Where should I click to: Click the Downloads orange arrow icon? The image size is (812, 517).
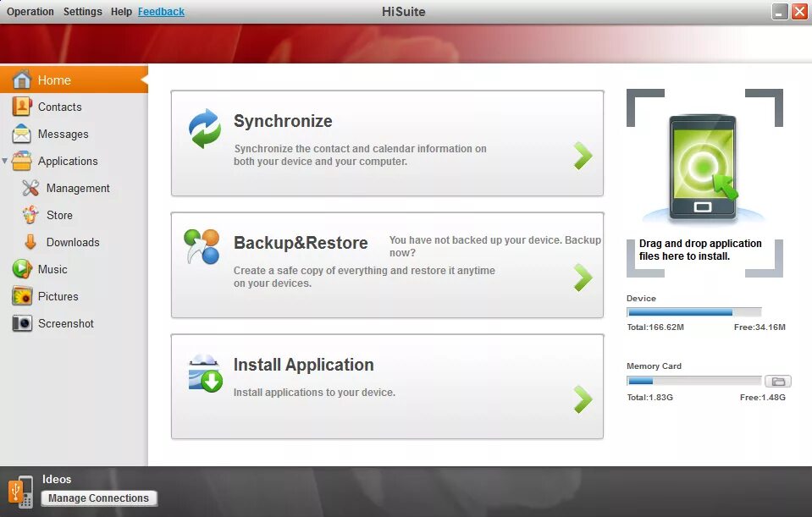tap(30, 242)
